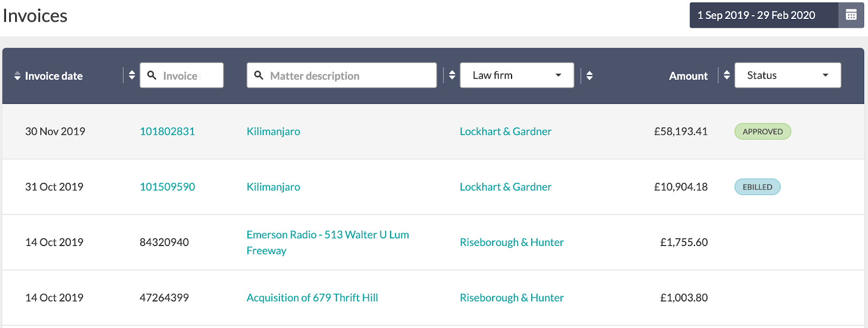
Task: Click the Invoice date column header
Action: pos(54,76)
